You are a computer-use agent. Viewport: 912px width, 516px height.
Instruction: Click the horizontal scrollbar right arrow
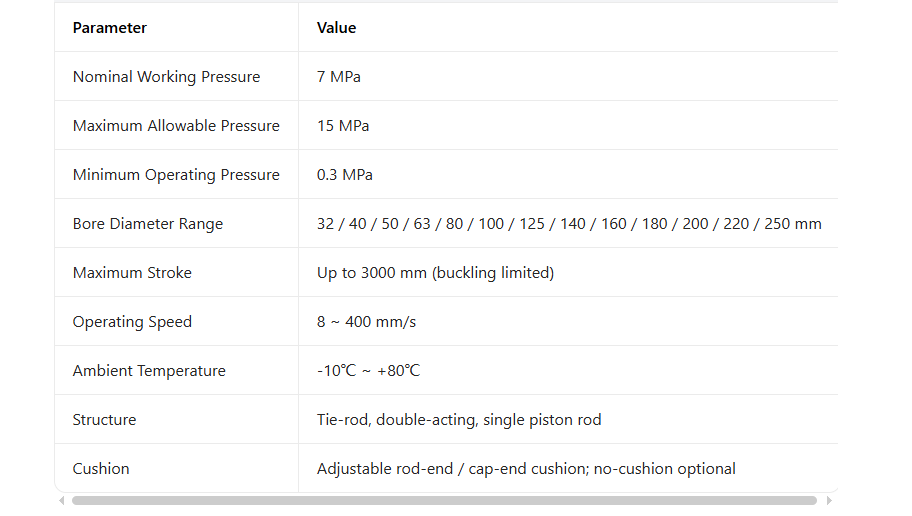click(x=828, y=500)
